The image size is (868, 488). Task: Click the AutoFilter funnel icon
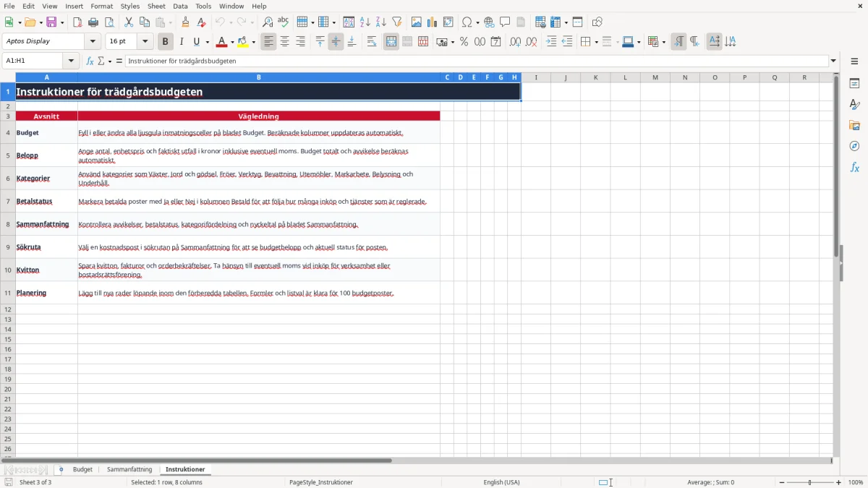396,22
